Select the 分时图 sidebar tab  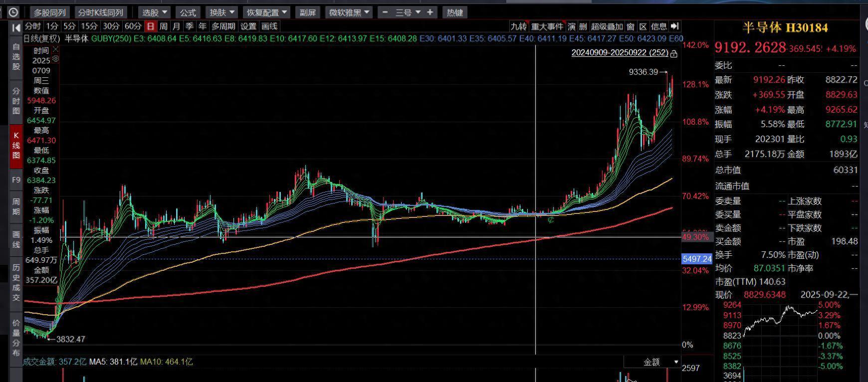pos(16,101)
